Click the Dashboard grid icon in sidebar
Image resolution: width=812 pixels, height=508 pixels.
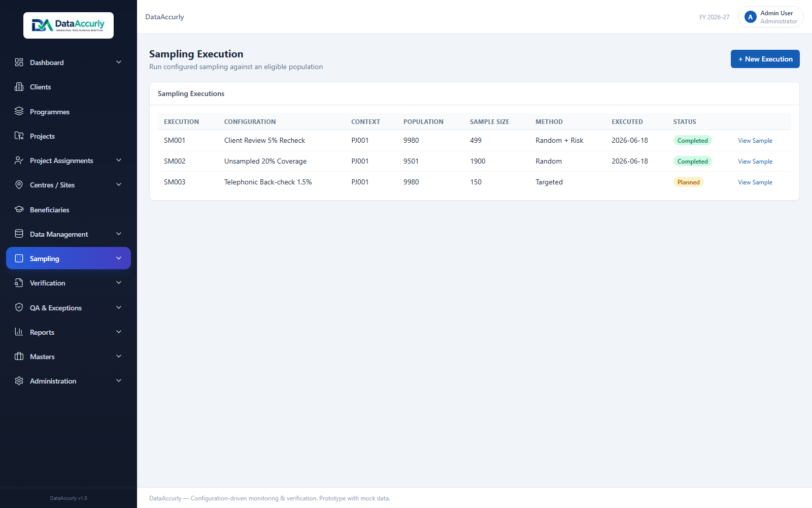coord(19,62)
